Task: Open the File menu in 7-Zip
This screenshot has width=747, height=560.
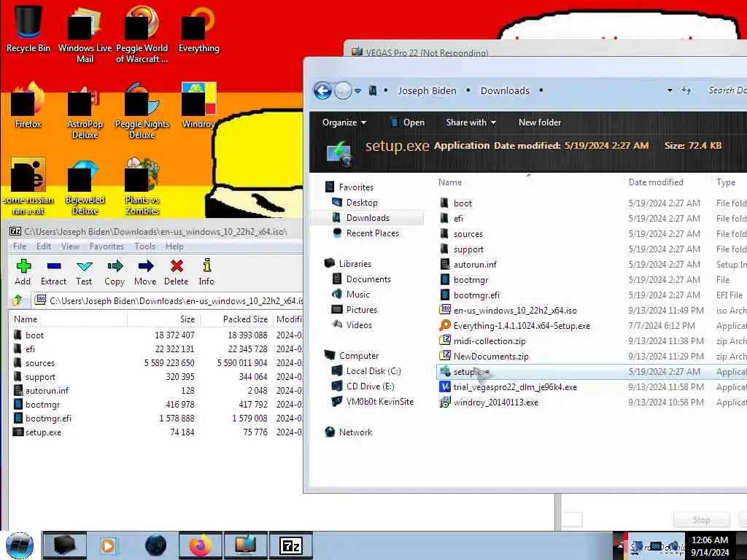Action: click(20, 246)
